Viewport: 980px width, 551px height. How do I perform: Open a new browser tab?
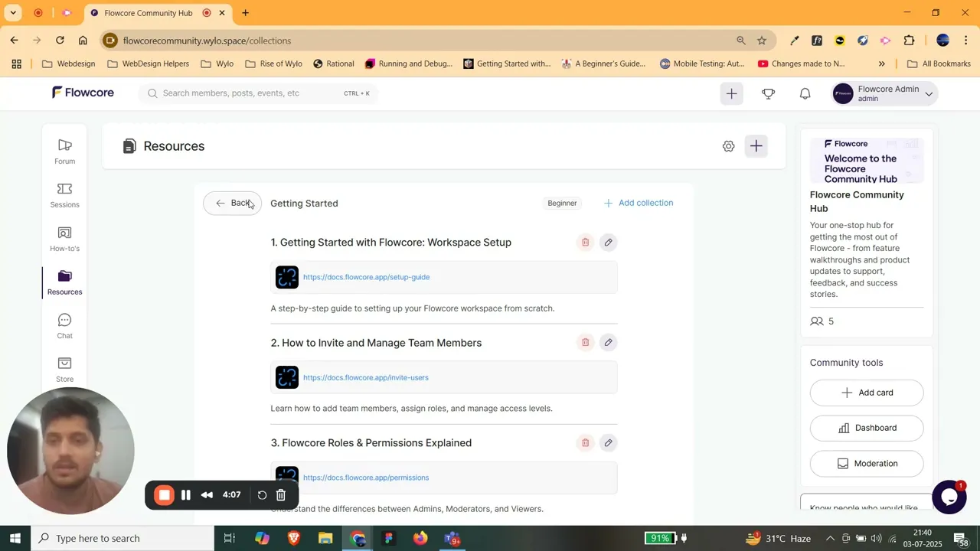click(x=245, y=13)
